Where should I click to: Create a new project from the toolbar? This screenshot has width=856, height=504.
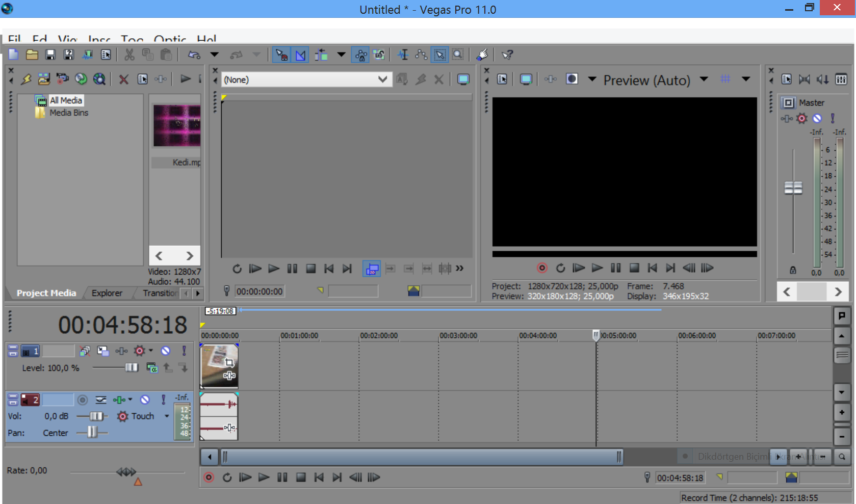[13, 55]
